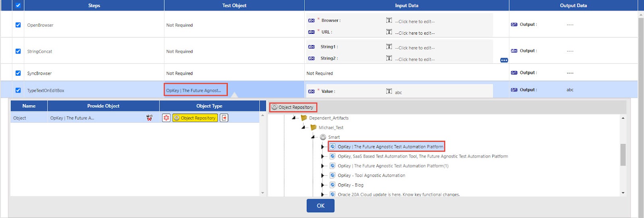The width and height of the screenshot is (644, 218).
Task: Expand the Oracle 20A Cloud update node
Action: (322, 195)
